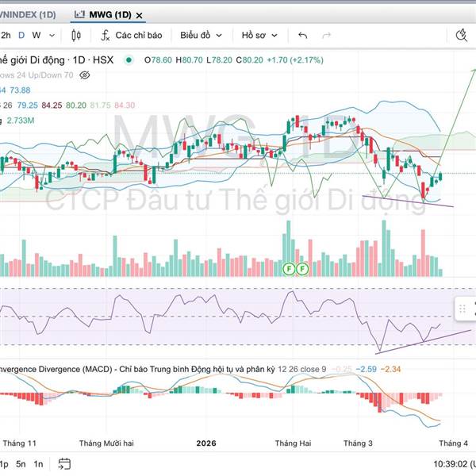The image size is (476, 476).
Task: Select the W weekly timeframe
Action: click(x=36, y=35)
